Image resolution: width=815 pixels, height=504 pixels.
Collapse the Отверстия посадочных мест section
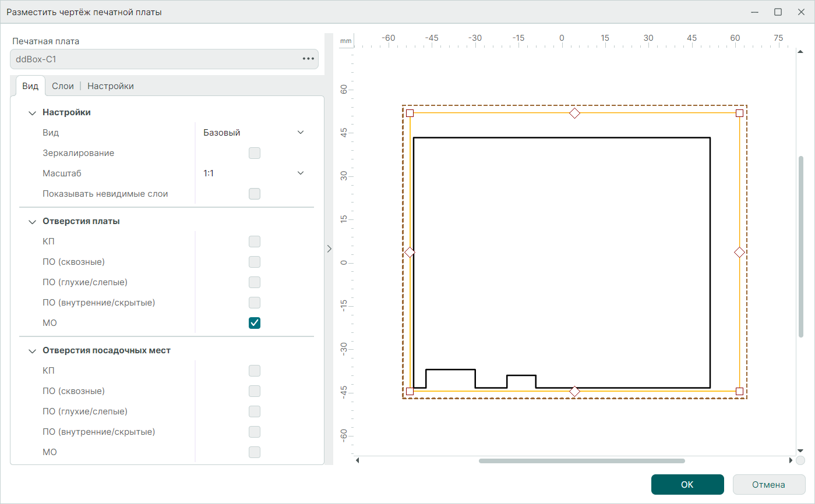32,351
